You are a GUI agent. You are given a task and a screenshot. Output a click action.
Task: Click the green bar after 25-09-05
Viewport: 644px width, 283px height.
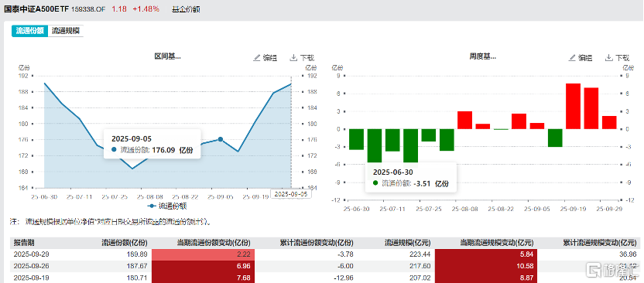click(x=555, y=138)
